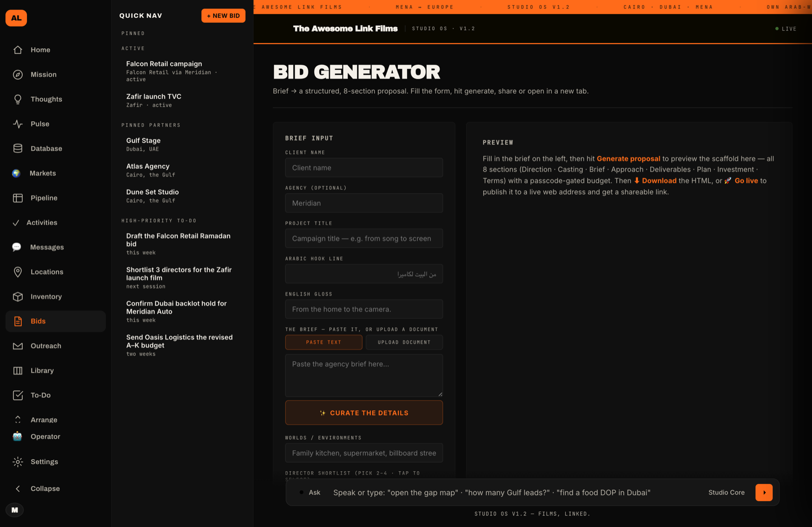Click the Outreach envelope icon

[x=18, y=346]
